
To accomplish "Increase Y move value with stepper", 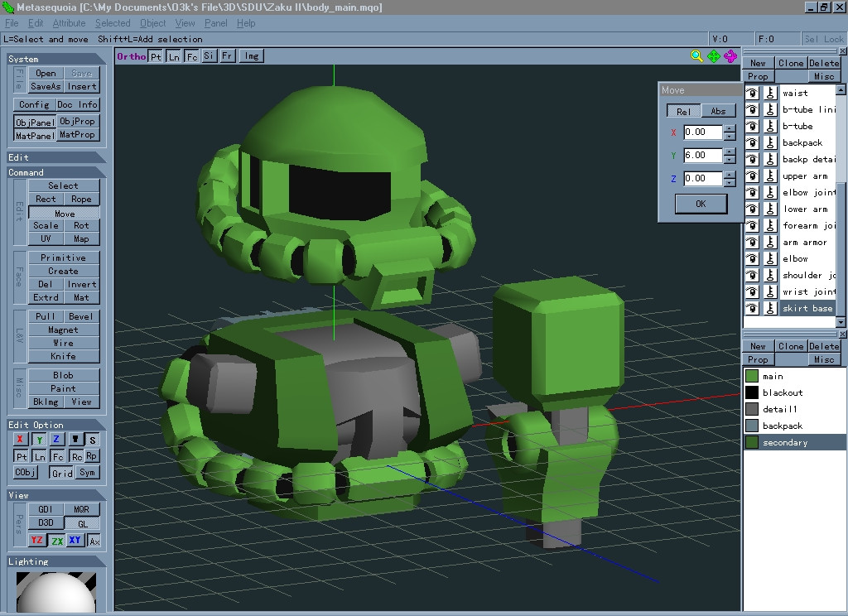I will (730, 152).
